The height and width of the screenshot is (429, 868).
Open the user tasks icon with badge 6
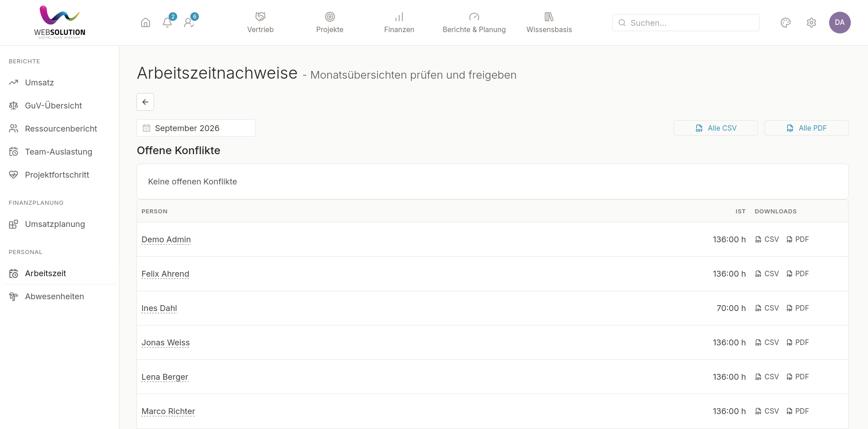tap(189, 23)
